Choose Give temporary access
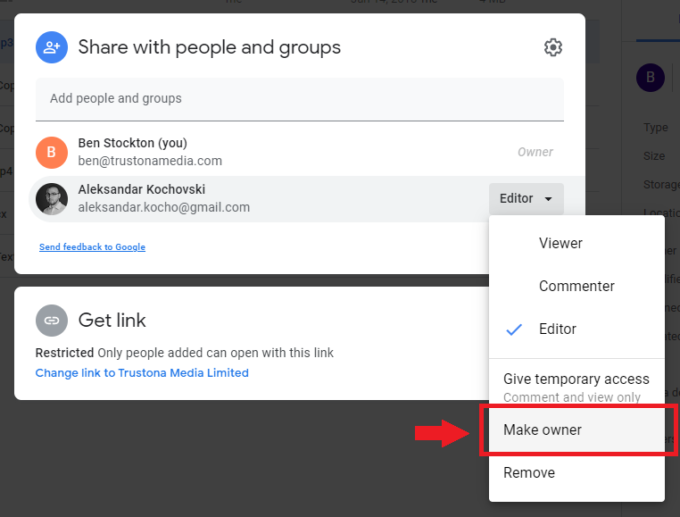 [x=576, y=379]
